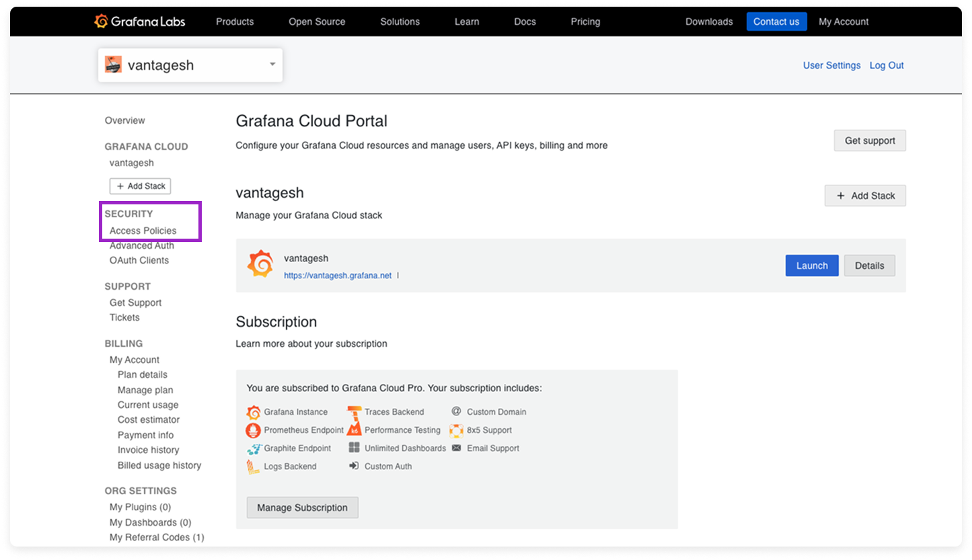Screen dimensions: 972x560
Task: Click the Graphite Endpoint icon
Action: [x=254, y=448]
